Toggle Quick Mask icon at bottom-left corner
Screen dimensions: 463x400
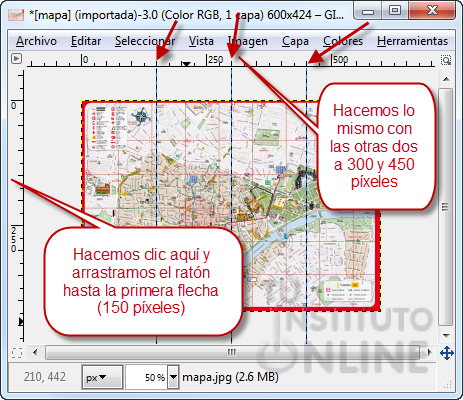coord(17,353)
